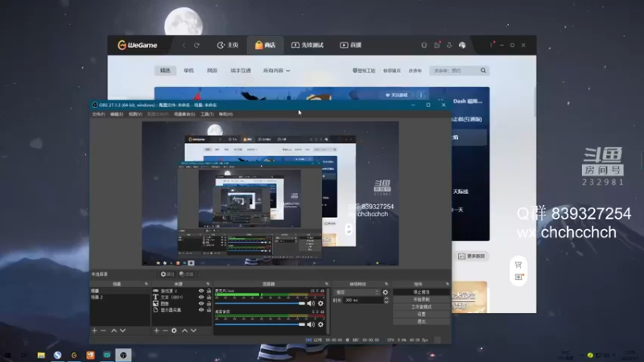Open the WeGame downloads icon in top bar
The height and width of the screenshot is (362, 644).
[x=449, y=45]
